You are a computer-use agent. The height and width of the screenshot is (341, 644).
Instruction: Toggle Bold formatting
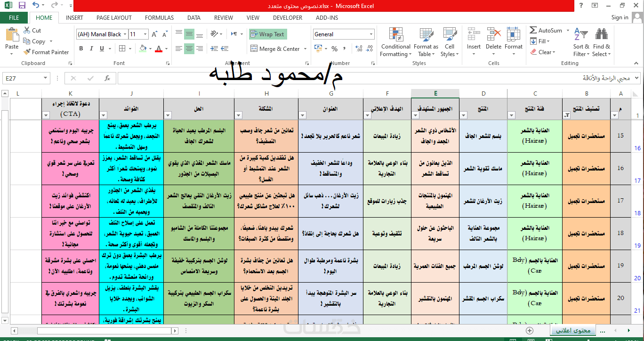(x=81, y=49)
